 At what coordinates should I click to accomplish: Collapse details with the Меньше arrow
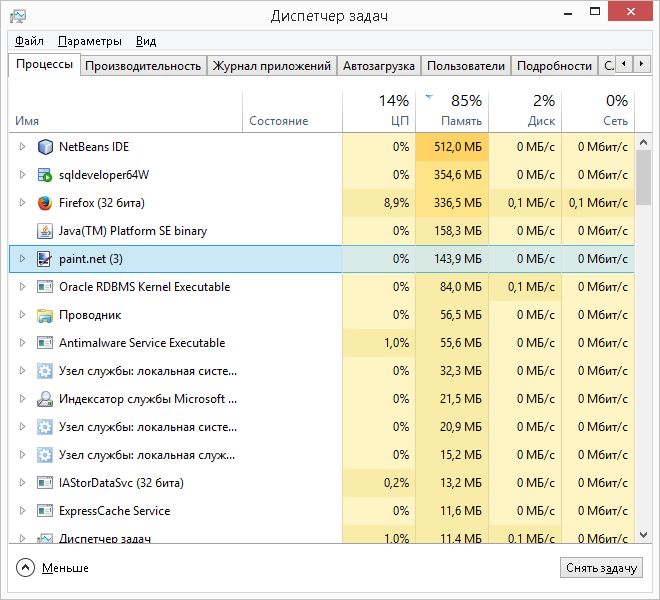[x=26, y=568]
